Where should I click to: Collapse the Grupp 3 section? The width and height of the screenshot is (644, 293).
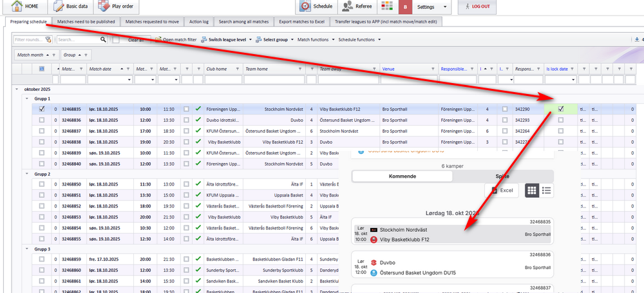pos(26,249)
